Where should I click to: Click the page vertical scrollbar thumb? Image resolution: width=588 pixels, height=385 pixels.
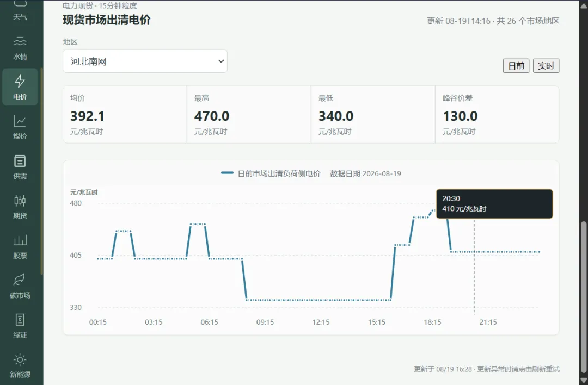click(x=584, y=298)
